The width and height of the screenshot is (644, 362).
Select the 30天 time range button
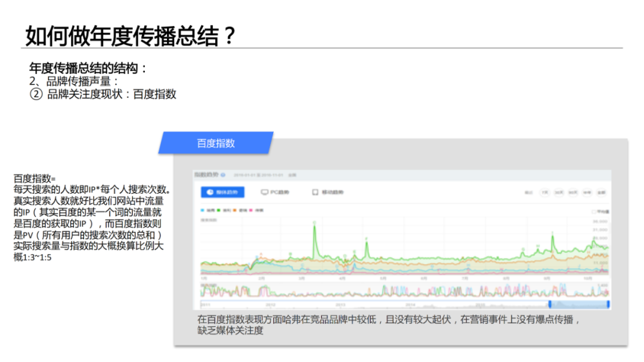click(x=559, y=192)
